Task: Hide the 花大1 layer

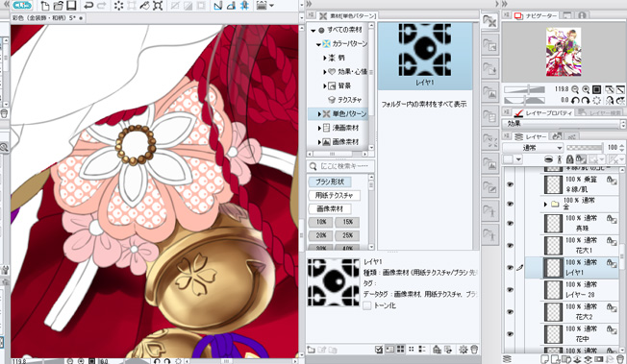Action: 510,245
